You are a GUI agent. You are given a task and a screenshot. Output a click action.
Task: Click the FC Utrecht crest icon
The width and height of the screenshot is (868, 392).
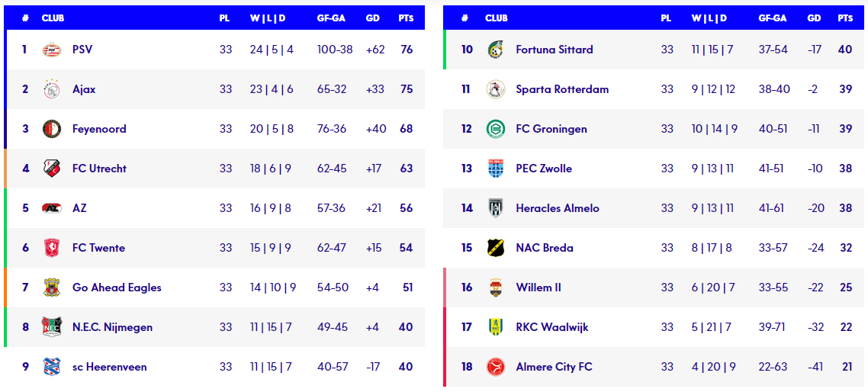[x=52, y=169]
